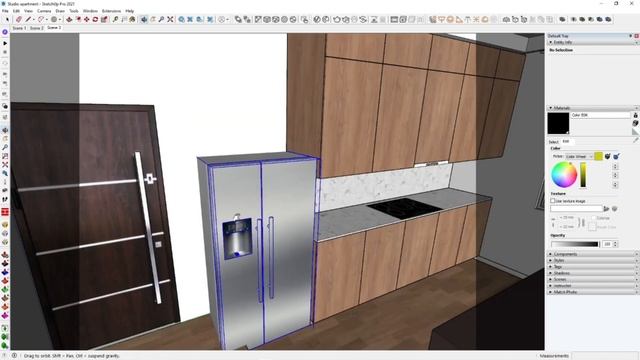Click the brightness vertical slider
The image size is (640, 360).
pos(583,176)
